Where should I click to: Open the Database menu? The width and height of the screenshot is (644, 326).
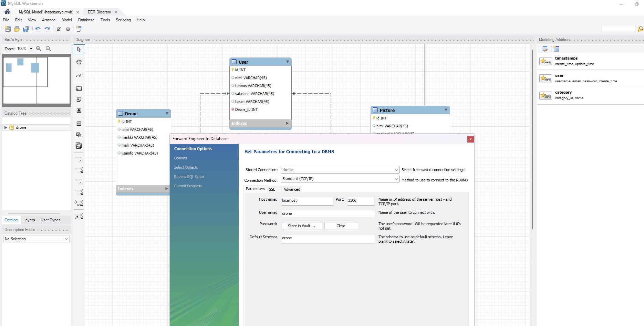coord(86,20)
